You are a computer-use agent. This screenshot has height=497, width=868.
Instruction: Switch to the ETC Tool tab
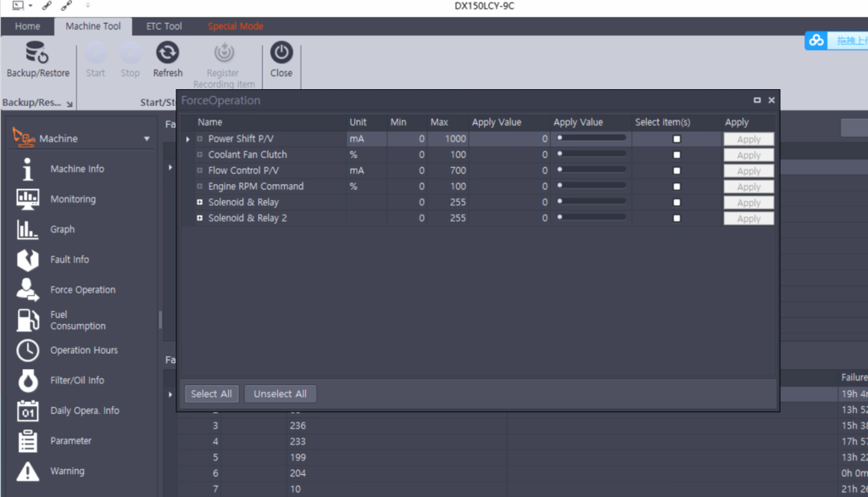(164, 26)
